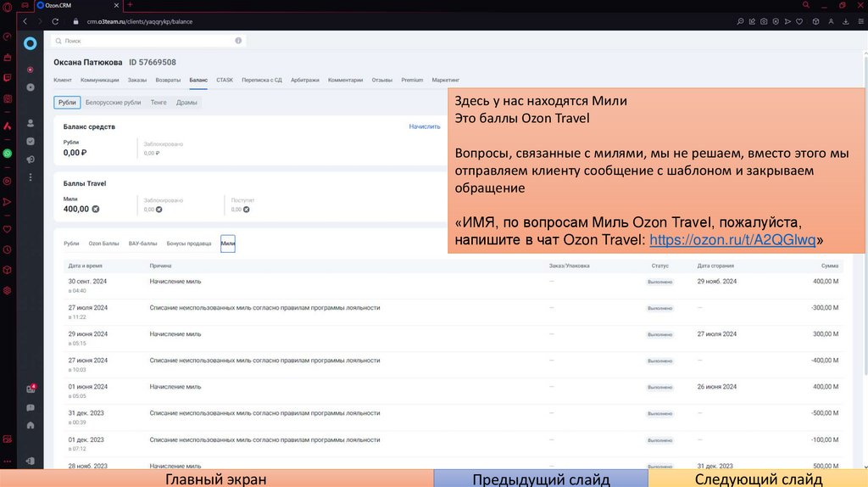868x487 pixels.
Task: Go back with the browser back arrow
Action: 25,21
